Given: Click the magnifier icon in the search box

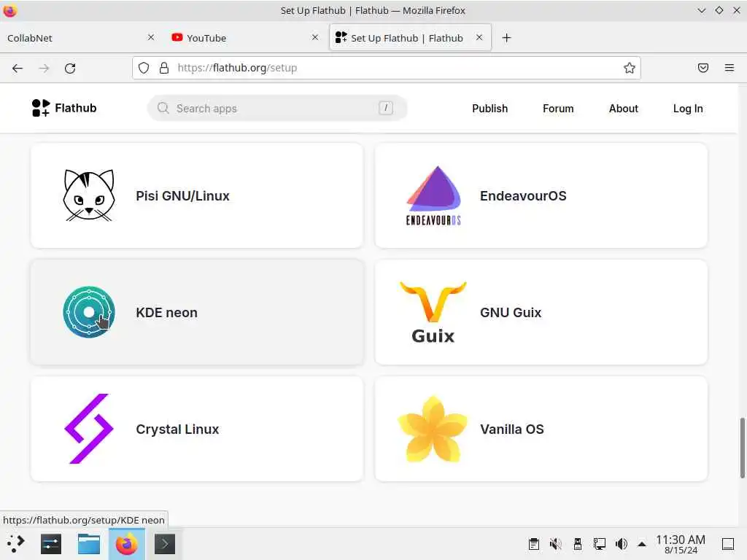Looking at the screenshot, I should click(163, 108).
